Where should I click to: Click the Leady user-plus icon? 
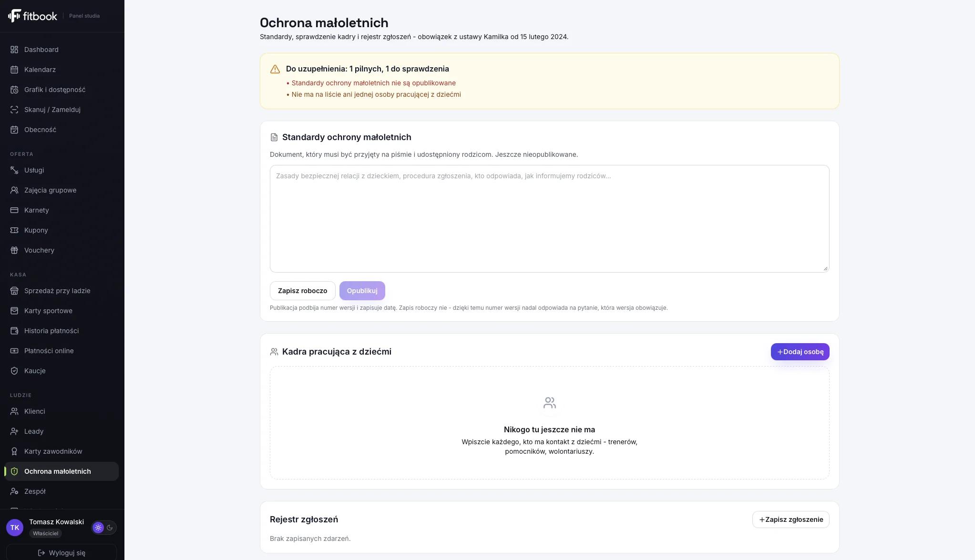[14, 431]
